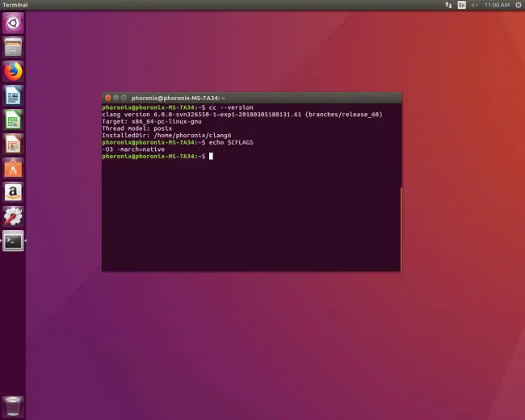Open System Settings from the launcher
Image resolution: width=525 pixels, height=420 pixels.
click(x=13, y=216)
